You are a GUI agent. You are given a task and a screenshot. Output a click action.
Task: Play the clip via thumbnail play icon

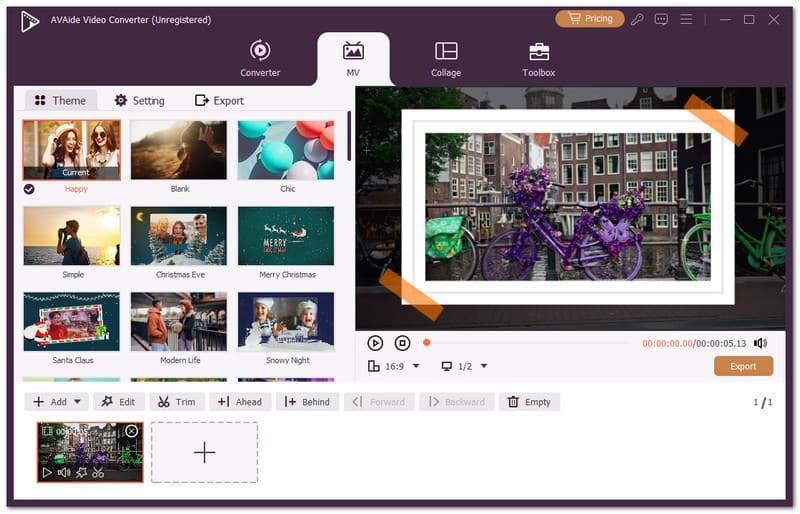point(47,473)
